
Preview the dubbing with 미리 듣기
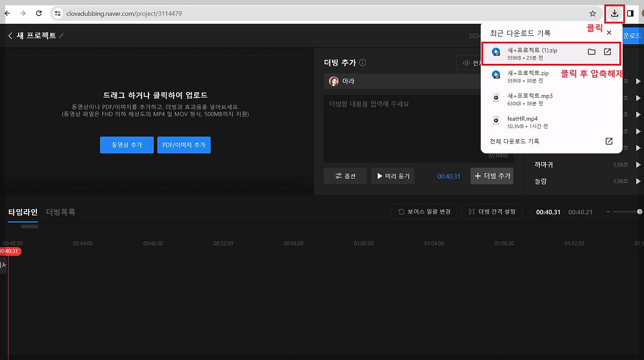[392, 175]
